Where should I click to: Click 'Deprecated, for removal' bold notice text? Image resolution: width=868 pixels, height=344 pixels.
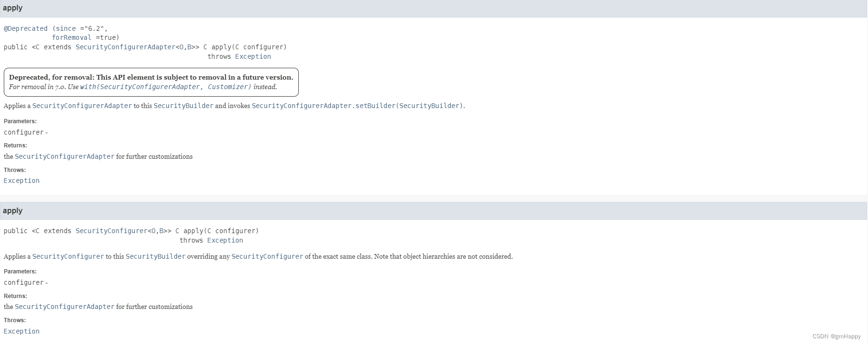pyautogui.click(x=151, y=77)
